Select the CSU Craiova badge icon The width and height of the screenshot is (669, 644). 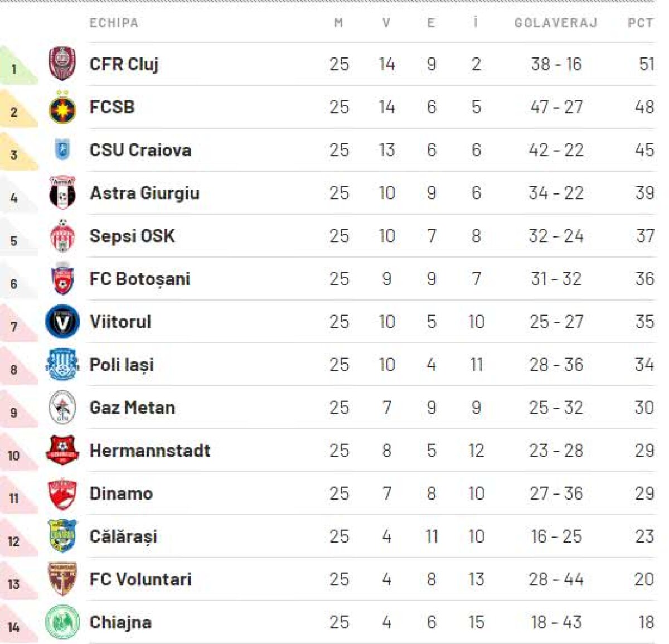(x=62, y=150)
